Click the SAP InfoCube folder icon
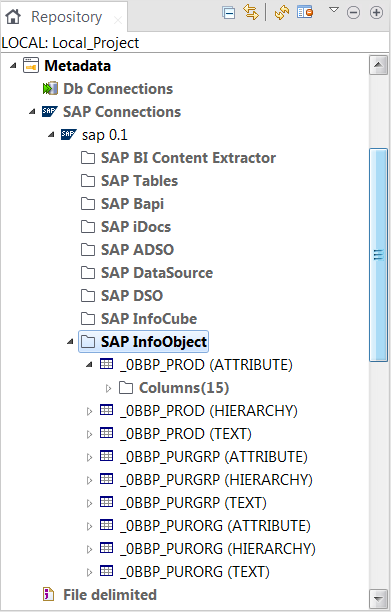 [88, 319]
